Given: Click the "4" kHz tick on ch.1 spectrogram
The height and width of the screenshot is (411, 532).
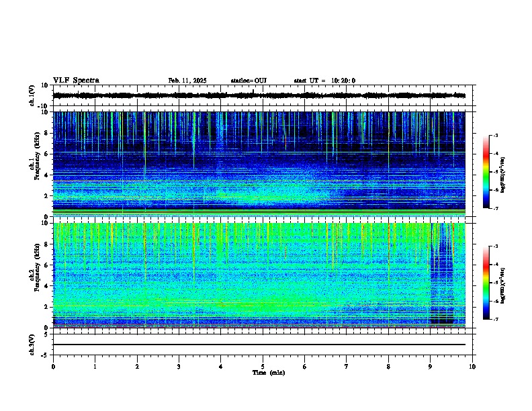Looking at the screenshot, I should 47,175.
